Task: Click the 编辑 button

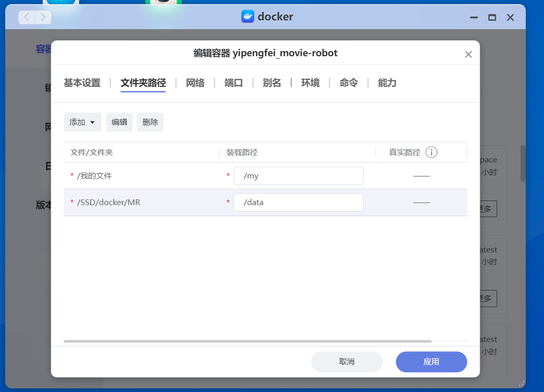Action: [119, 122]
